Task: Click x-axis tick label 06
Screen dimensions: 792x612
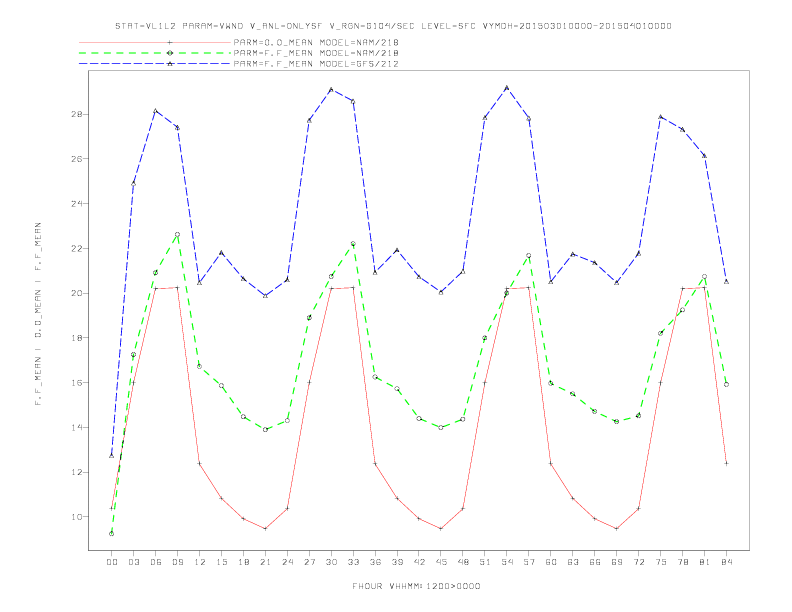Action: pos(156,562)
